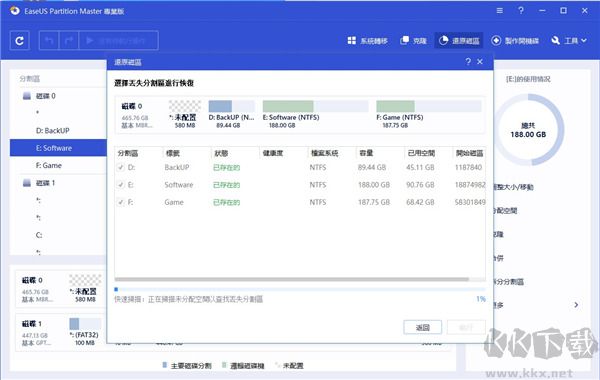Click the horizontal scrollbar of the partition table
Image resolution: width=600 pixels, height=380 pixels.
pyautogui.click(x=292, y=279)
